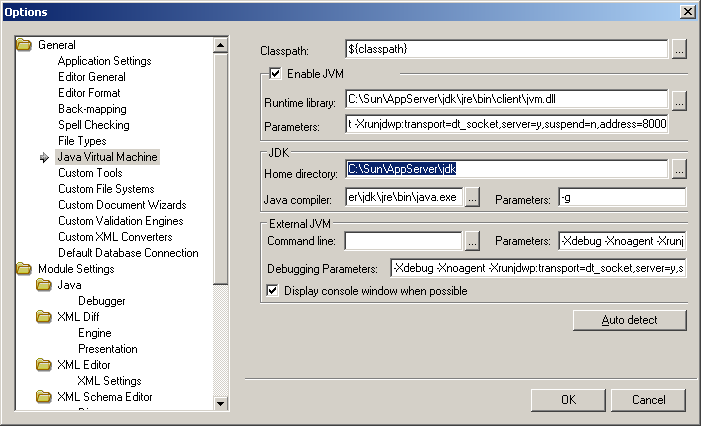Click the XML Schema Editor folder icon

pos(44,397)
